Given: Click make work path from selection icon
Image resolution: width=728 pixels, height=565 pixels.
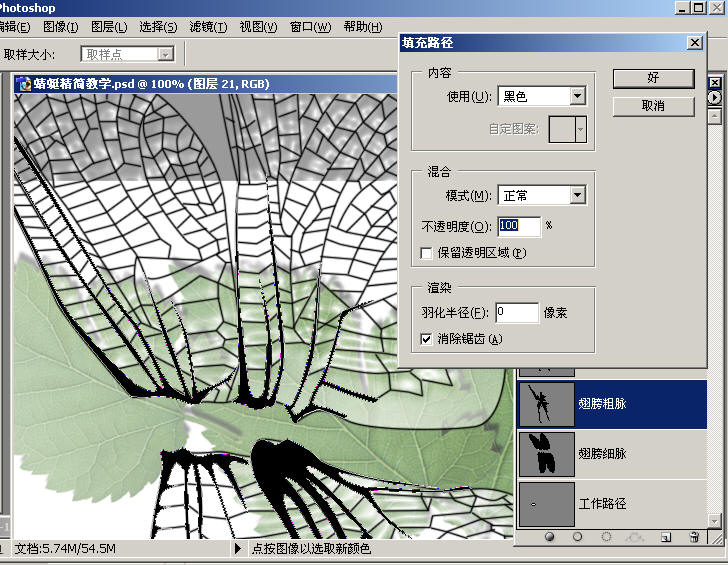Looking at the screenshot, I should tap(635, 537).
